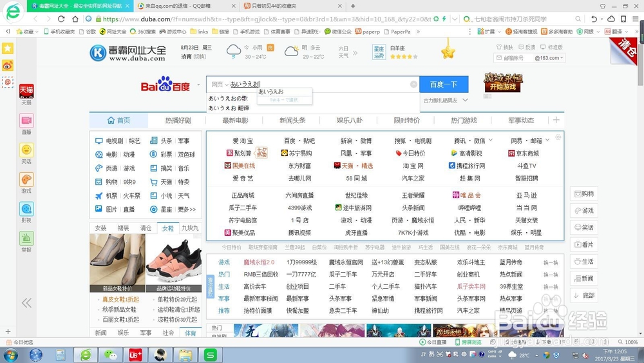Open the @163.com mail domain dropdown

tap(549, 58)
